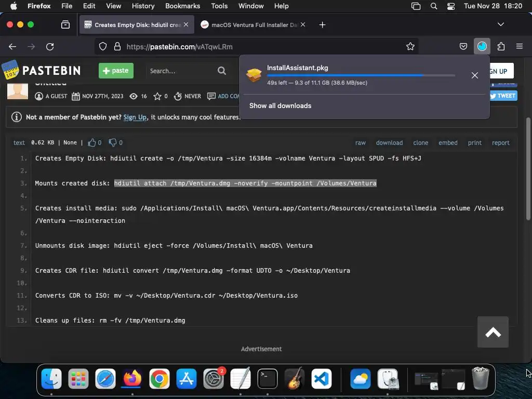Open a new tab with the plus

[x=322, y=25]
